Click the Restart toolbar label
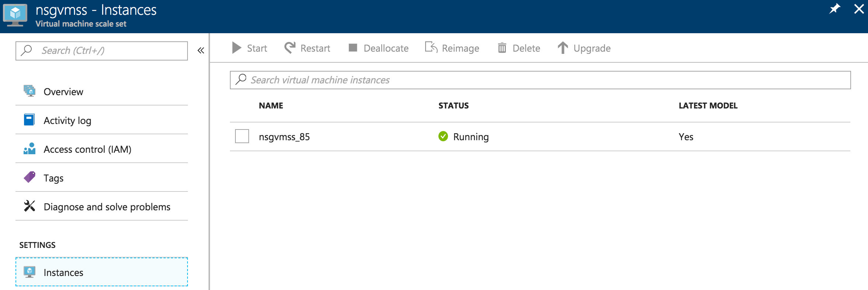 click(x=315, y=48)
